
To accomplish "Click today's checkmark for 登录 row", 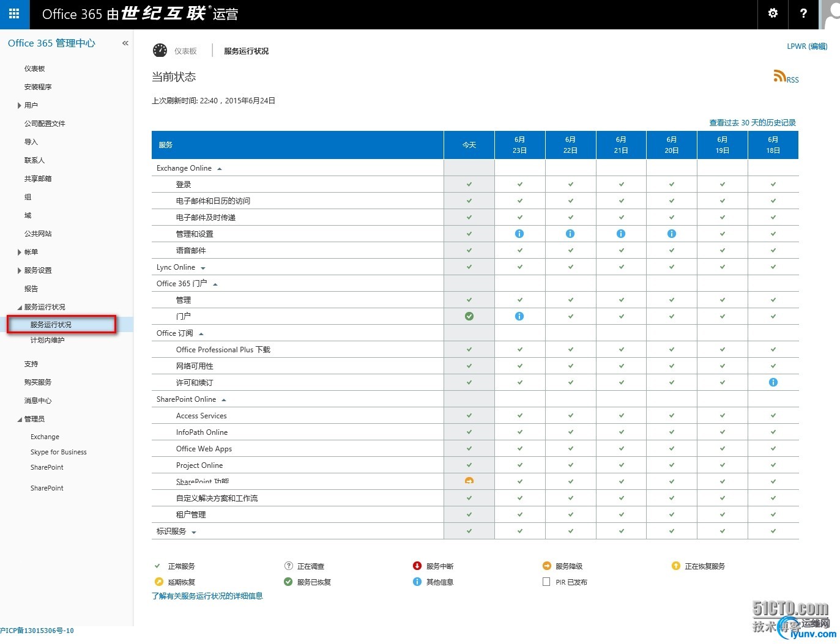I will tap(469, 184).
